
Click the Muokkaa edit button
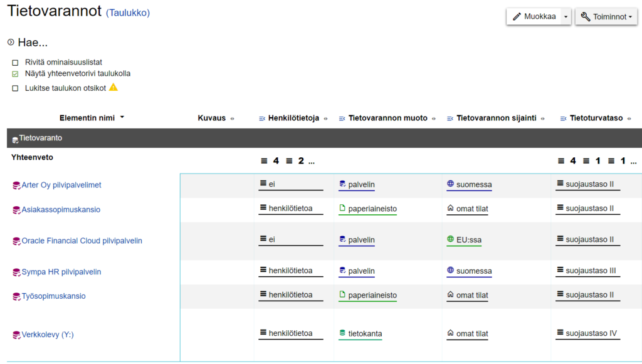click(x=534, y=17)
